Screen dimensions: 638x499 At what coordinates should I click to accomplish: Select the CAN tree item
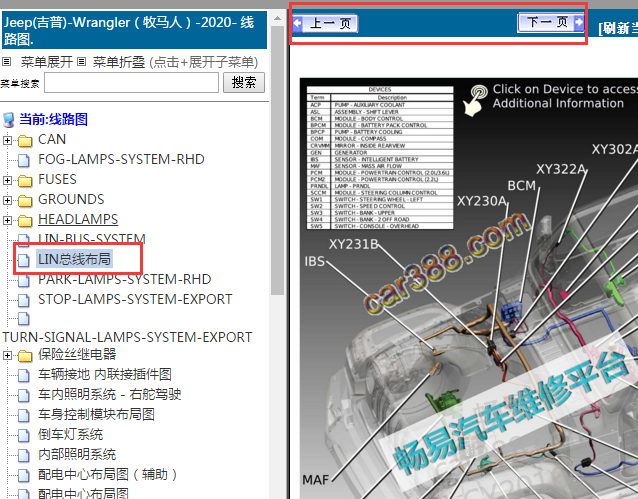[52, 140]
